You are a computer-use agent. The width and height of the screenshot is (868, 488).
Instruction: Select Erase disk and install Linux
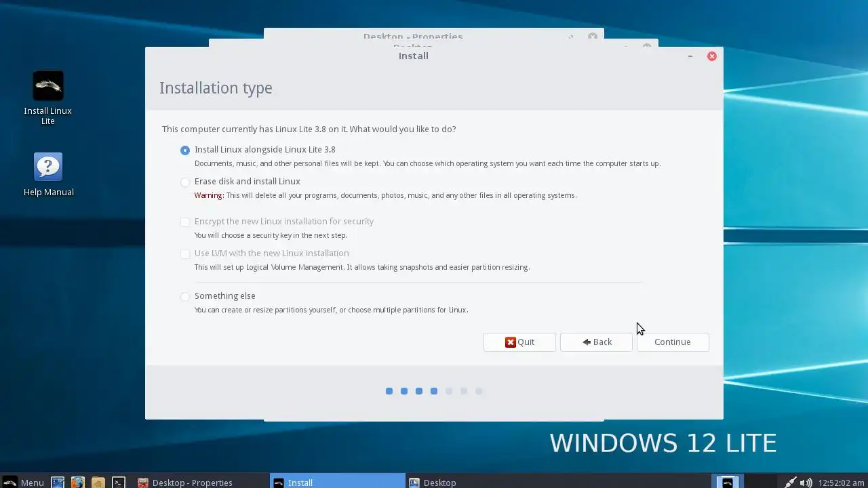click(185, 182)
